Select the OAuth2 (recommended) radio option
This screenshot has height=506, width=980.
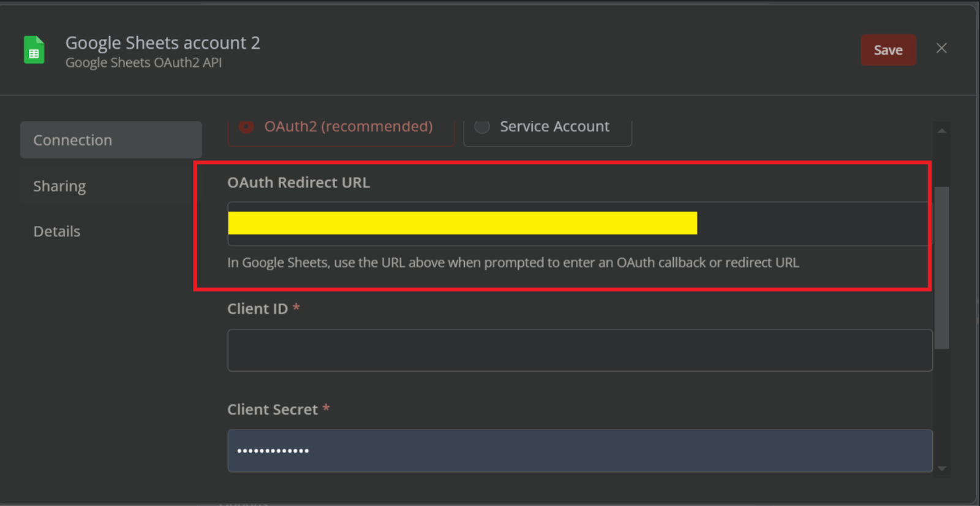tap(341, 127)
